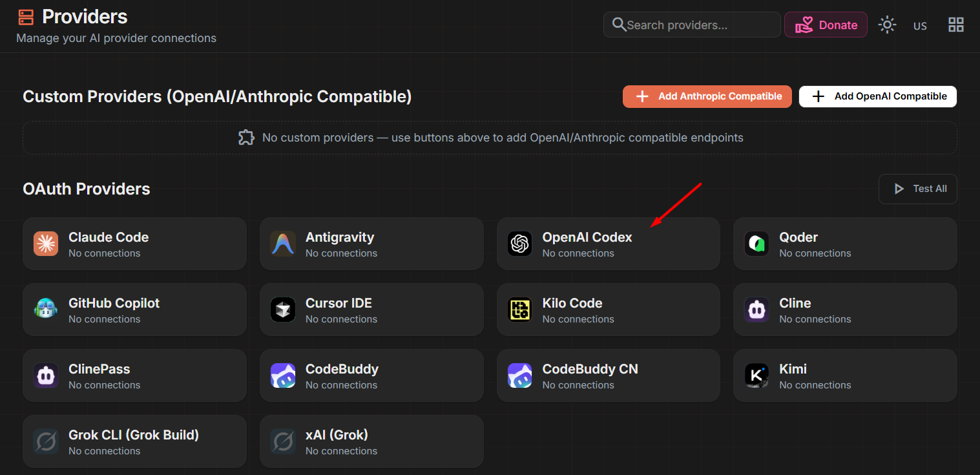Click the puzzle piece icon in empty state
The image size is (980, 475).
click(x=246, y=138)
